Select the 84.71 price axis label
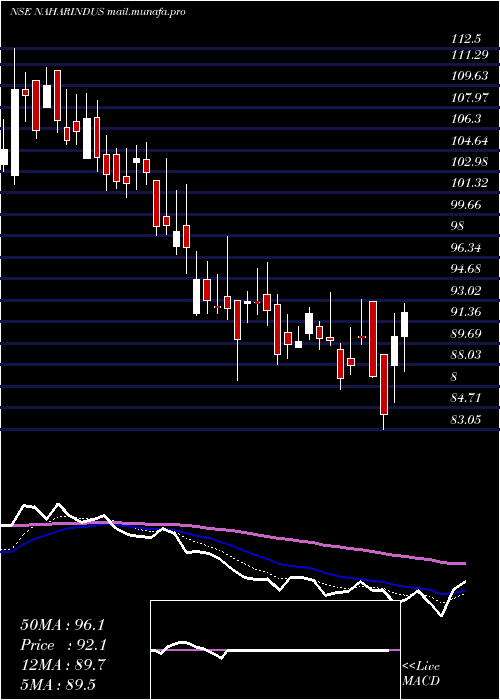The width and height of the screenshot is (500, 700). click(x=467, y=397)
